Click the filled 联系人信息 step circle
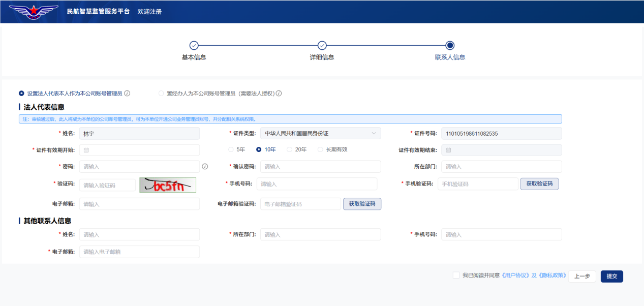This screenshot has height=306, width=644. [449, 45]
